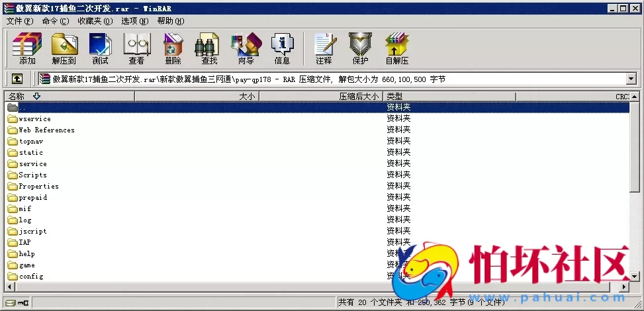The image size is (644, 311).
Task: Open the 收藏夹 (Favorites) menu
Action: 95,21
